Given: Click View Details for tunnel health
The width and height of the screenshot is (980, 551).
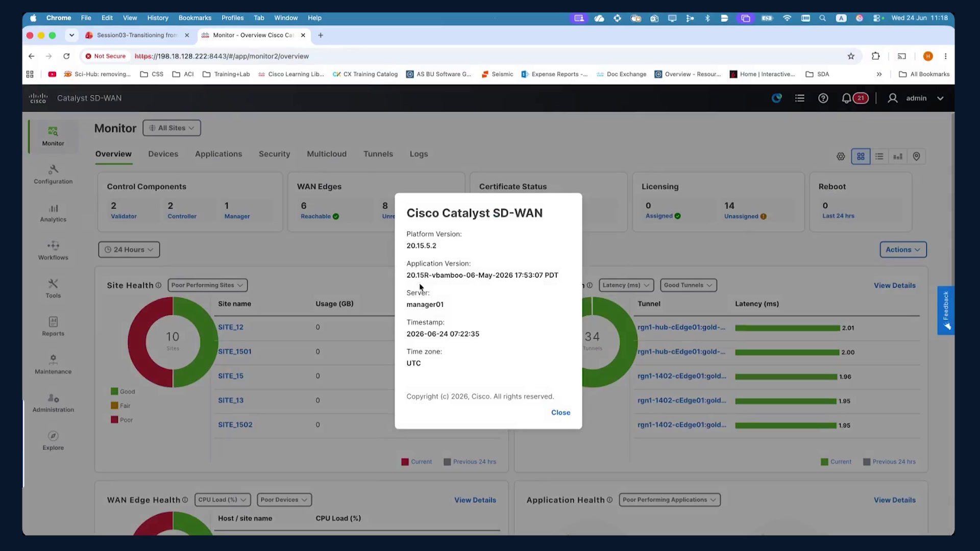Looking at the screenshot, I should point(894,286).
